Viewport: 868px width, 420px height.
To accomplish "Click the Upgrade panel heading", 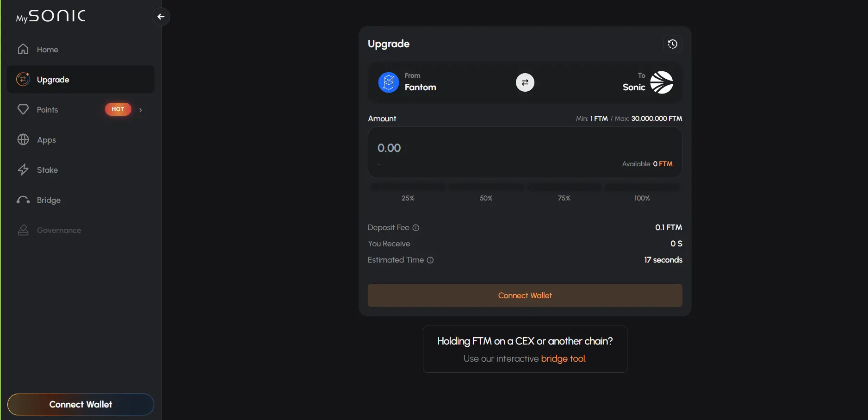I will click(389, 44).
